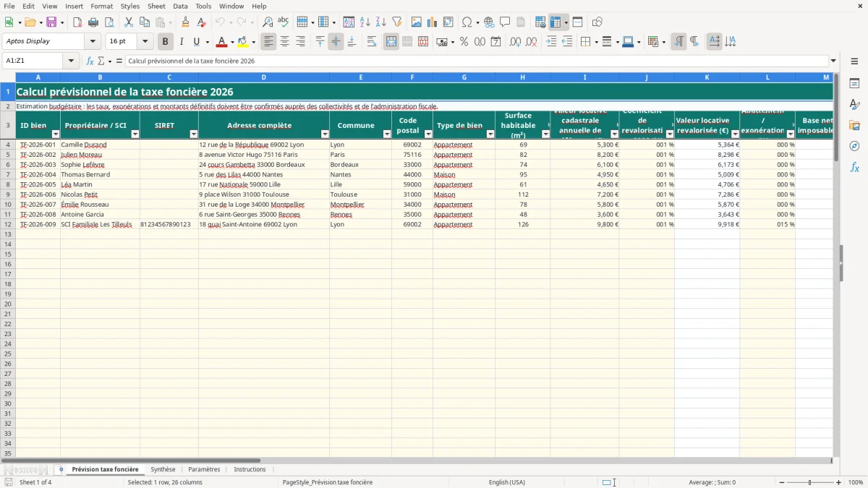
Task: Toggle Bold formatting
Action: tap(166, 42)
